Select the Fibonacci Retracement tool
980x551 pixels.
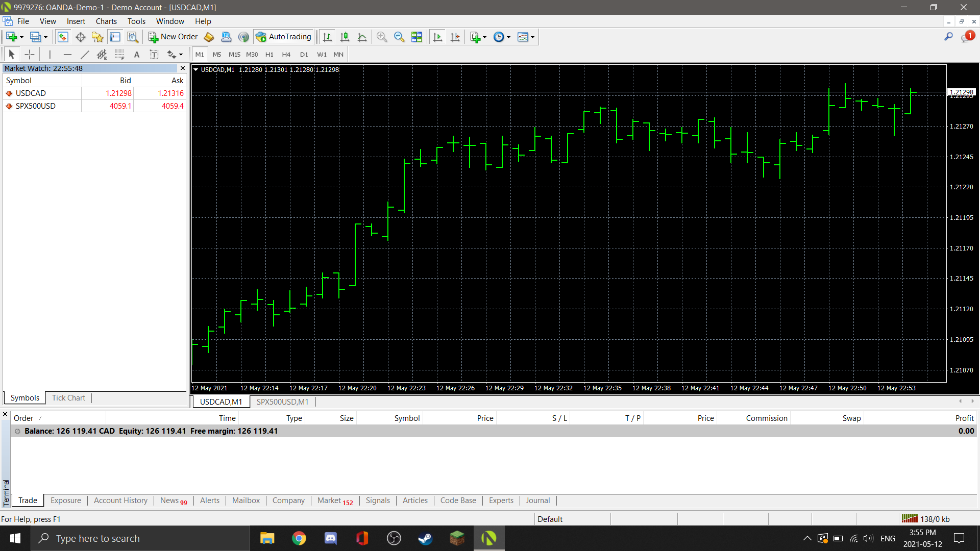pyautogui.click(x=119, y=55)
